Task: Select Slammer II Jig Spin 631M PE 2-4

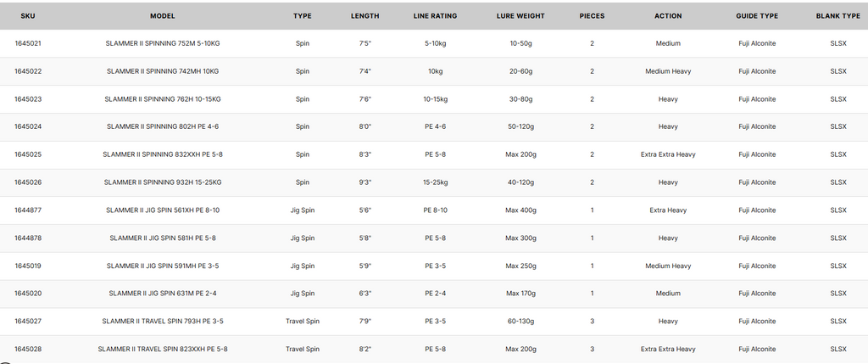Action: coord(162,294)
